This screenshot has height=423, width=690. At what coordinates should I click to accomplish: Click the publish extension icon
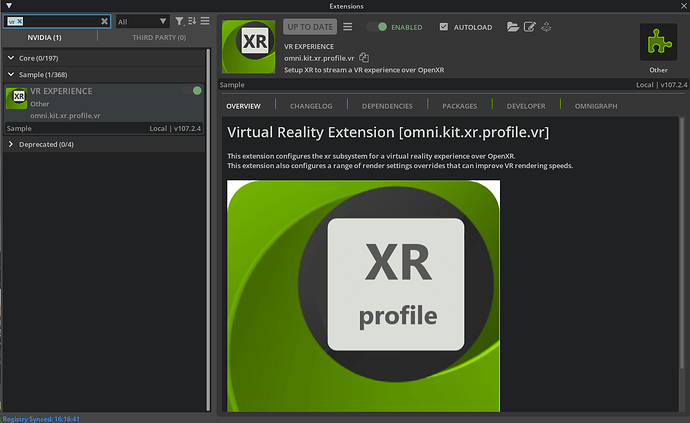(546, 27)
